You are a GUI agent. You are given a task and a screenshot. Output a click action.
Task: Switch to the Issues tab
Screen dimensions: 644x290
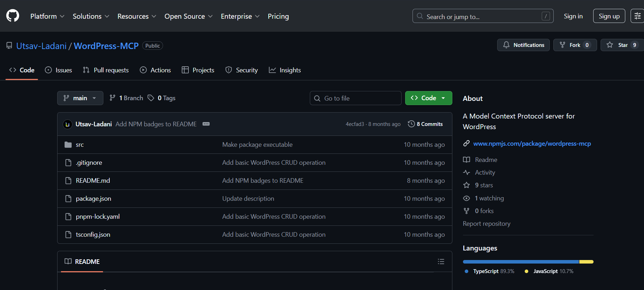point(59,70)
